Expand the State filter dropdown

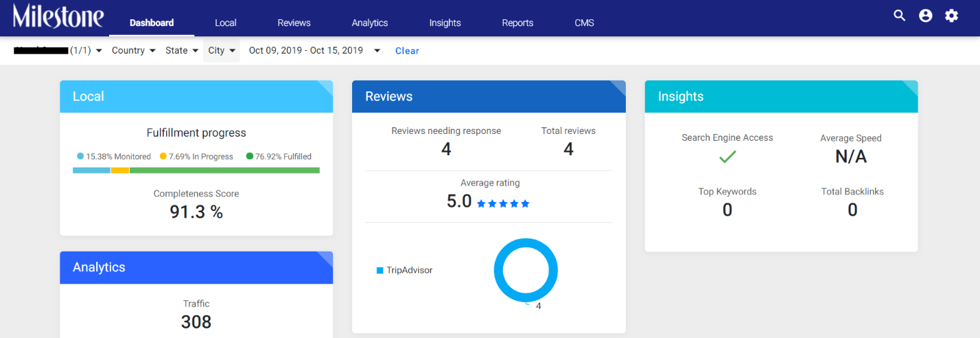pyautogui.click(x=182, y=51)
